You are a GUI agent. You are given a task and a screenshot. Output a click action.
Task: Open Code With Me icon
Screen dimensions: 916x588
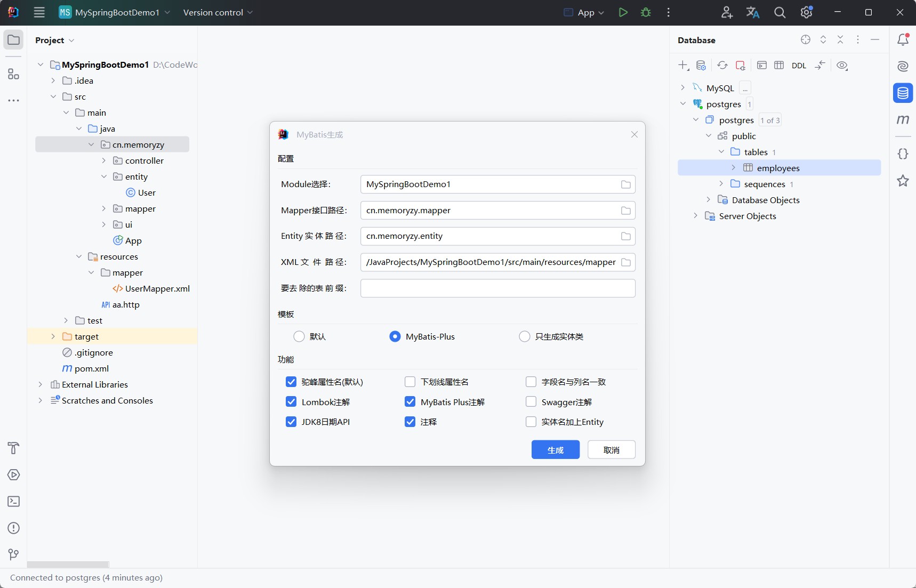[x=727, y=12]
